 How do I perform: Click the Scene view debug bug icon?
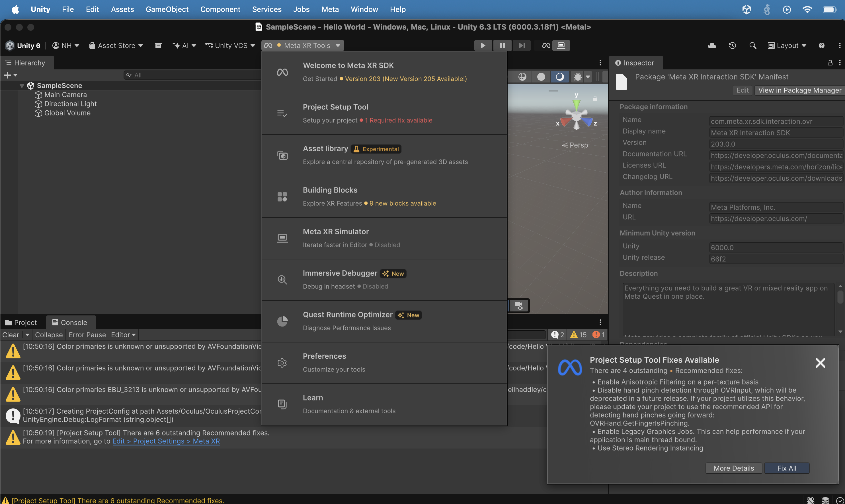tap(577, 77)
